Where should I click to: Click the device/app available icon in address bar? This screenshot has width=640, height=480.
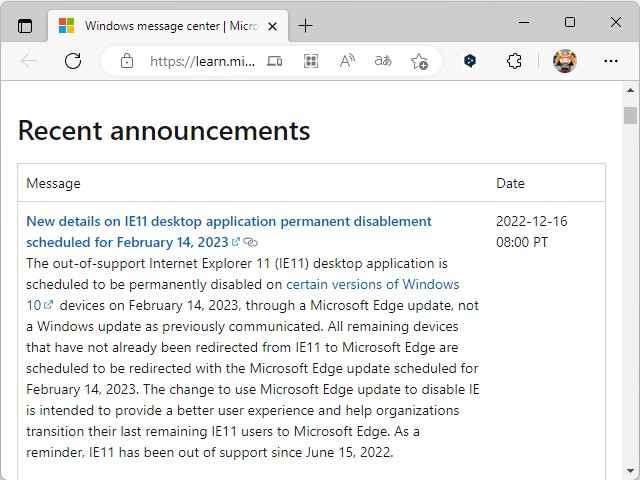[275, 61]
